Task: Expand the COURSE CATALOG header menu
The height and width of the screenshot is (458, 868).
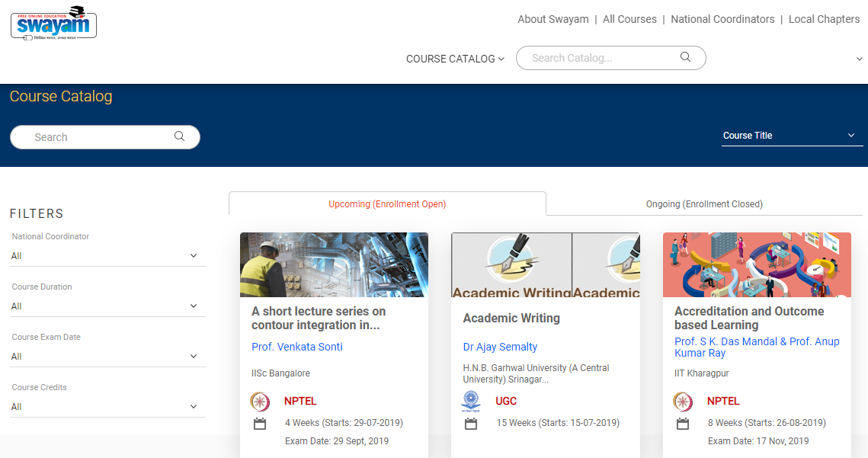Action: coord(455,59)
